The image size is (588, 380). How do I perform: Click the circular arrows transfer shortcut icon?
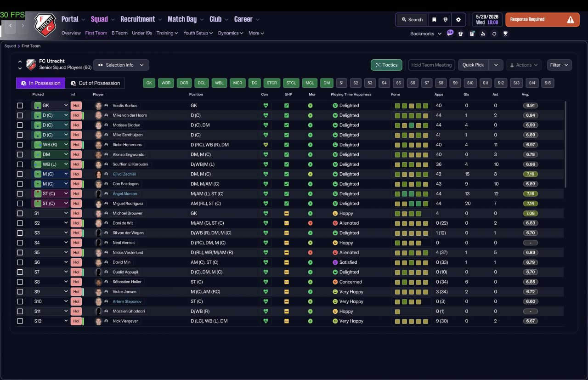494,34
